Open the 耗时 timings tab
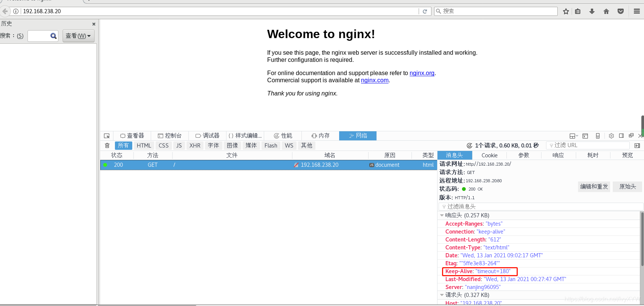The image size is (644, 306). 593,155
